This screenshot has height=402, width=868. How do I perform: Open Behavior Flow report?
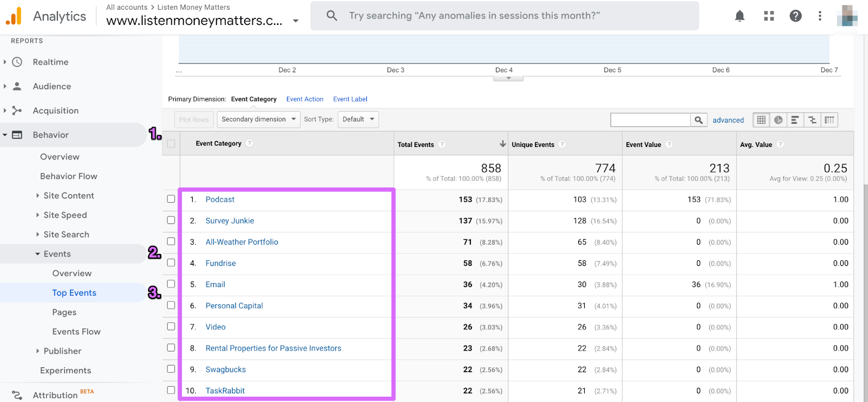pos(68,176)
